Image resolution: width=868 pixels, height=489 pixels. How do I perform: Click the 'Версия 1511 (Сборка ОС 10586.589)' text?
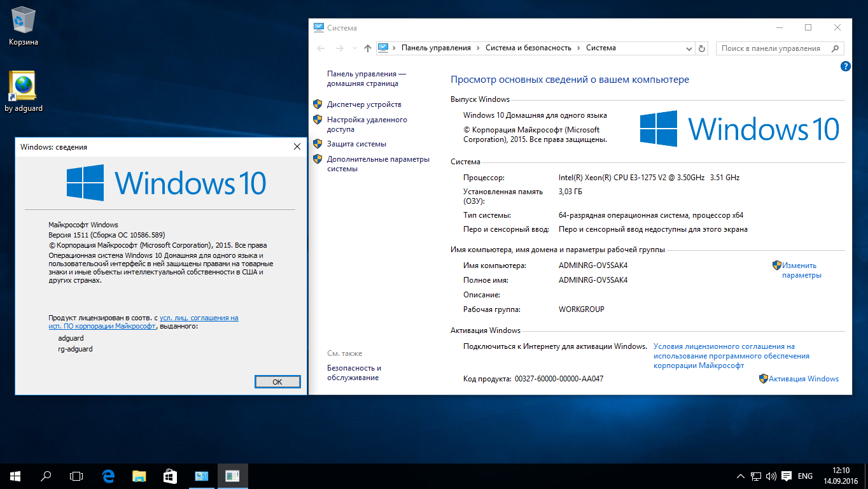107,235
